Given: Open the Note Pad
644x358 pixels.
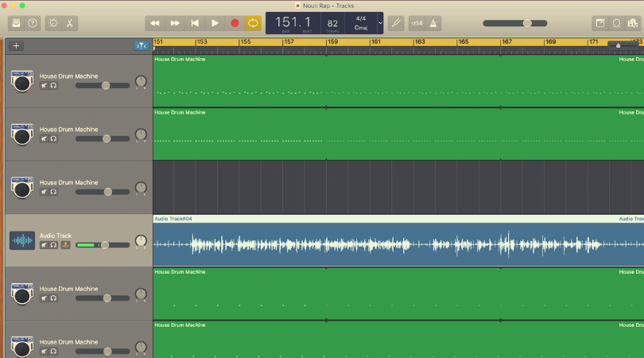Looking at the screenshot, I should (x=600, y=24).
